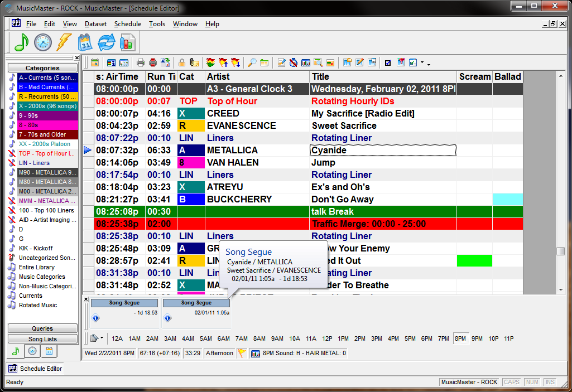Expand the Queries panel section
Screen dimensions: 572x392
pyautogui.click(x=42, y=328)
